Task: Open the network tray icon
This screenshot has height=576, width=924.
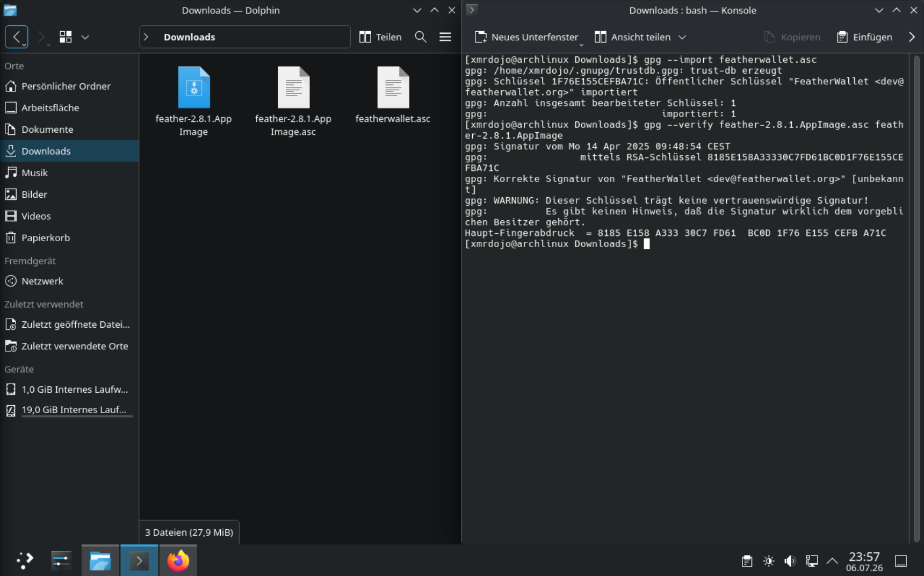Action: tap(812, 561)
